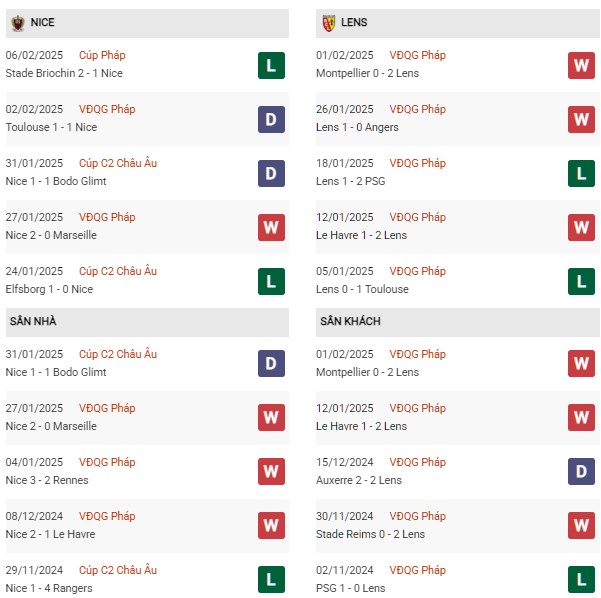This screenshot has width=601, height=598.
Task: Click the L badge for Lens 1-2 PSG
Action: click(581, 174)
